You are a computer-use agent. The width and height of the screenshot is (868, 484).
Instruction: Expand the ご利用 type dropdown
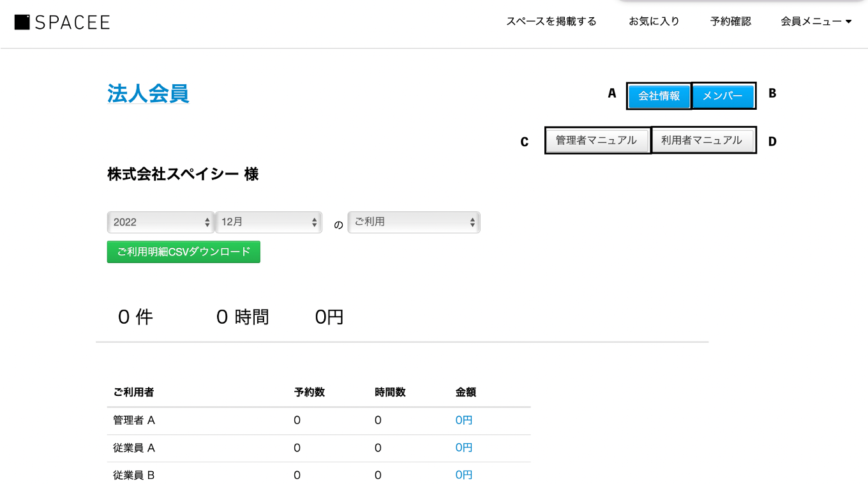pyautogui.click(x=414, y=222)
